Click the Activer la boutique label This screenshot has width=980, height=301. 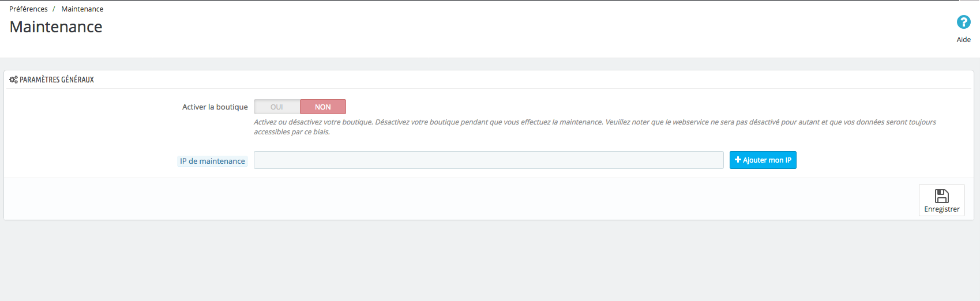click(x=215, y=107)
